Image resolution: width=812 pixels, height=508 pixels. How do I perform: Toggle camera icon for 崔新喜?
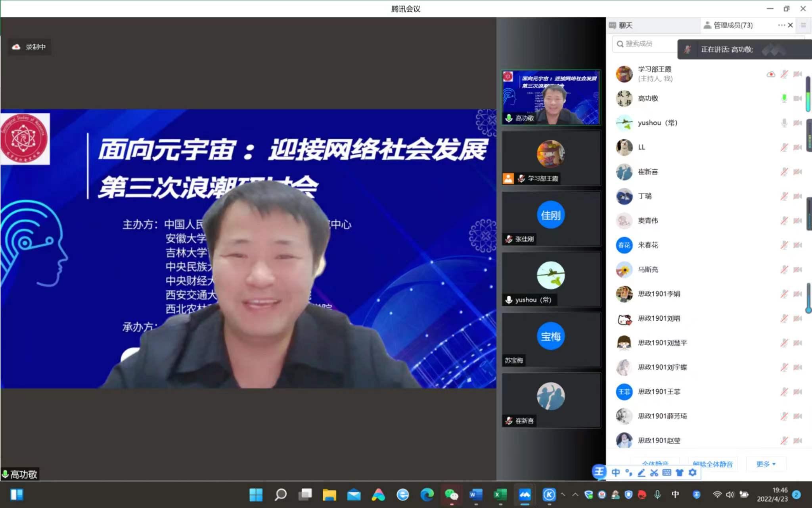(797, 172)
